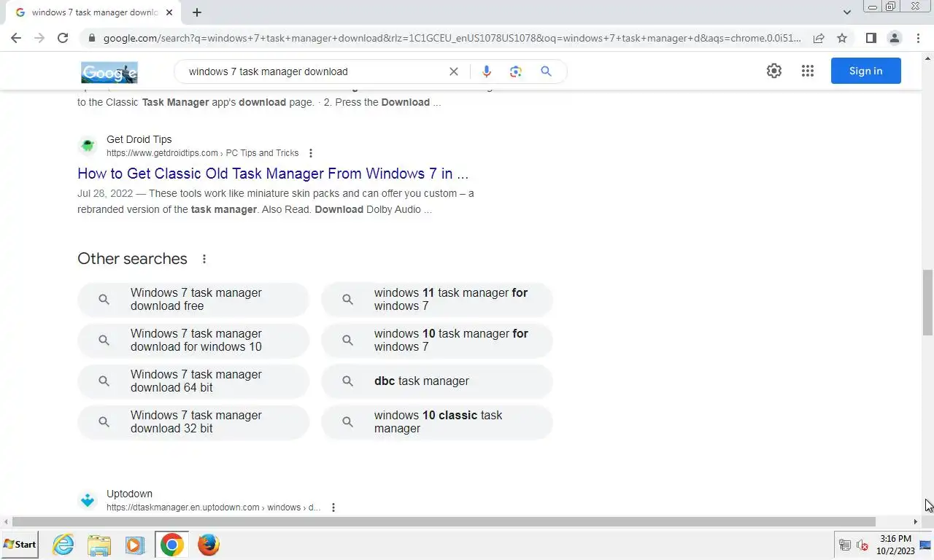The width and height of the screenshot is (934, 560).
Task: Click the Uptodown favicon
Action: 88,500
